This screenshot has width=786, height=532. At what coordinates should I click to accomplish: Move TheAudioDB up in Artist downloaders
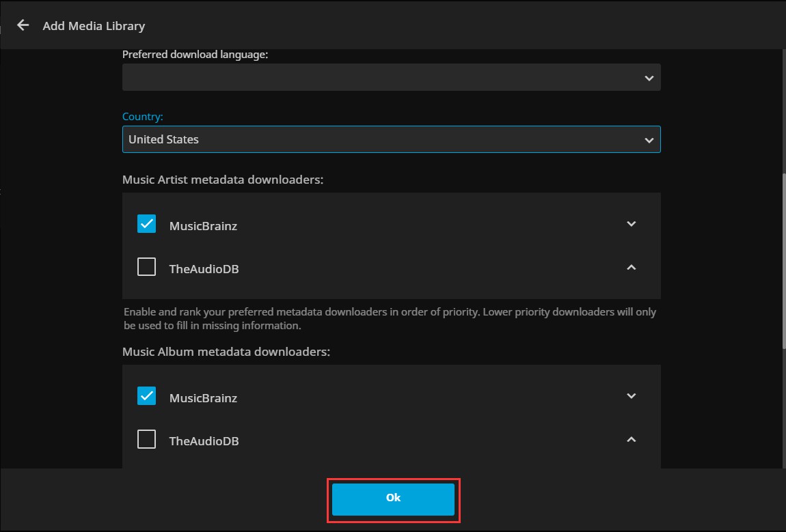point(631,268)
